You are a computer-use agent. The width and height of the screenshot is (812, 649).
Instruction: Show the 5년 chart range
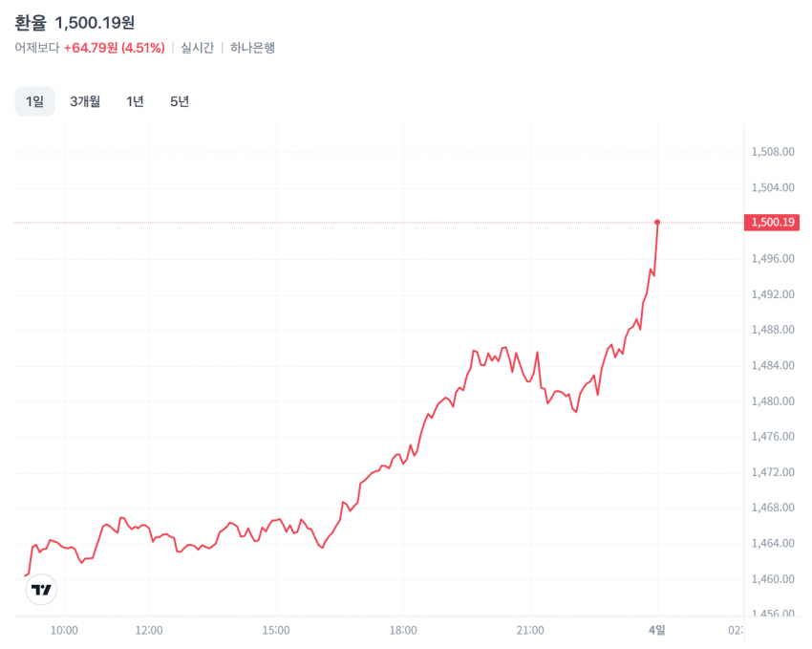click(180, 101)
